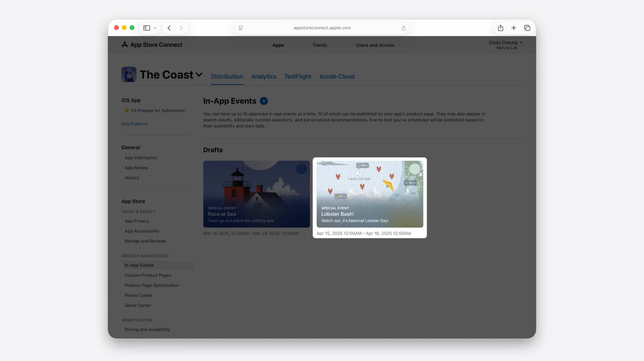Reload page using the refresh icon
The height and width of the screenshot is (361, 644).
404,28
